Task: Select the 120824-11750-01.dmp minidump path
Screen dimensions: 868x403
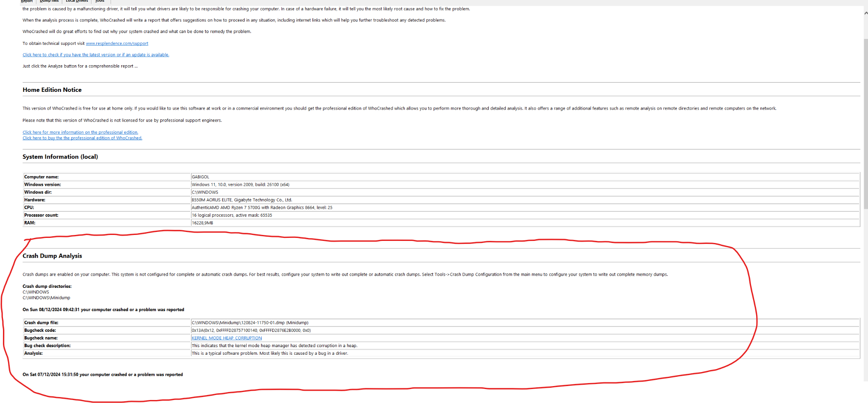Action: pyautogui.click(x=250, y=323)
